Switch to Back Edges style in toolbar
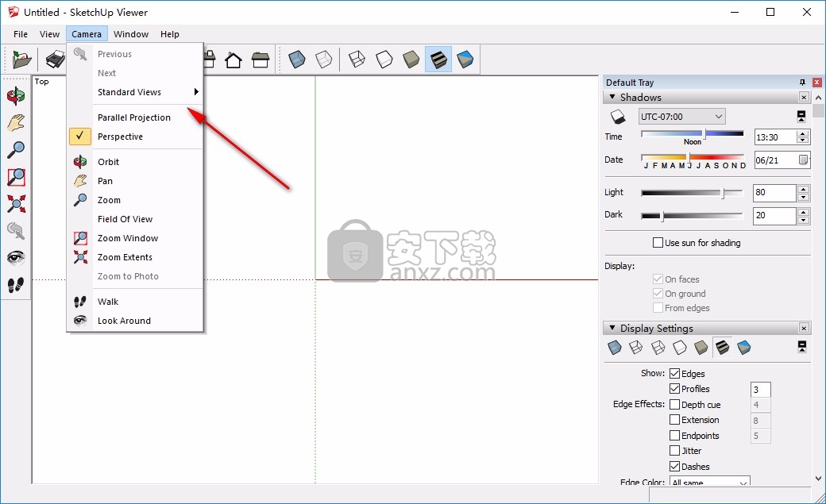This screenshot has width=826, height=504. click(x=324, y=60)
